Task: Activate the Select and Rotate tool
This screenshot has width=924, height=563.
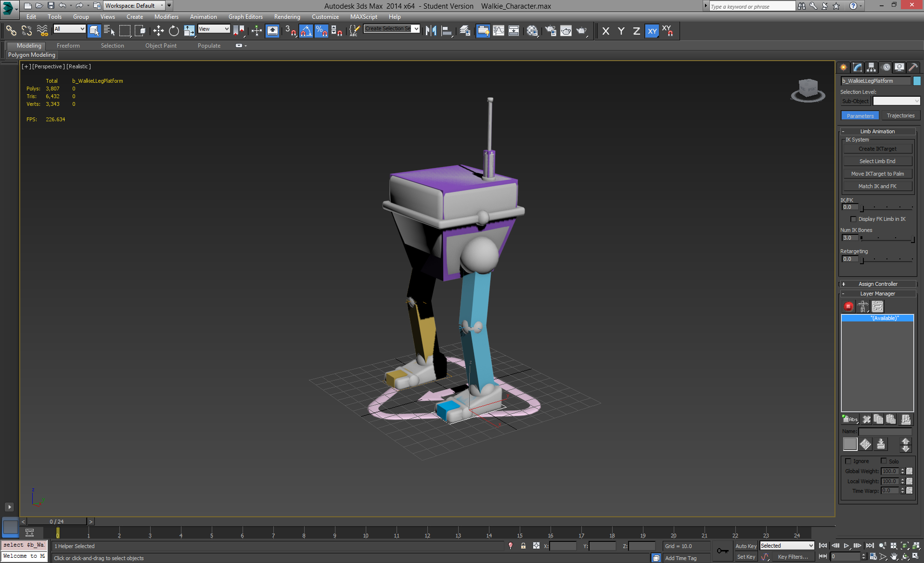Action: pyautogui.click(x=174, y=31)
